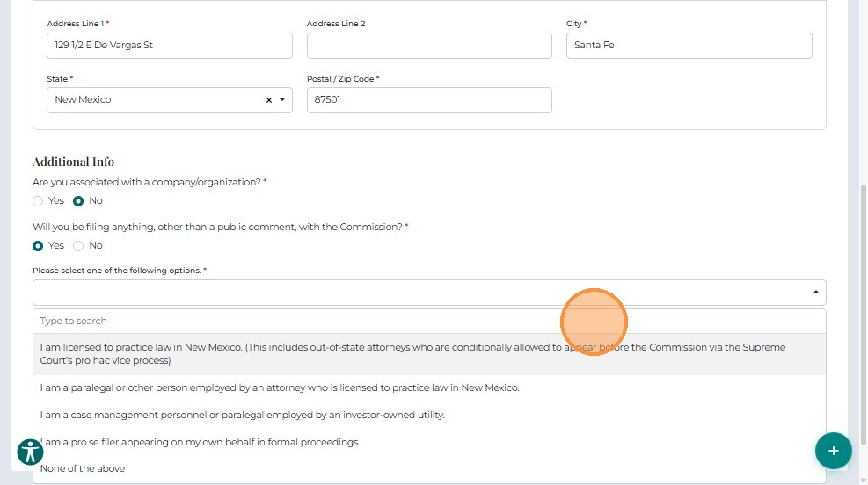The image size is (868, 485).
Task: Click the Type to search field
Action: 429,322
